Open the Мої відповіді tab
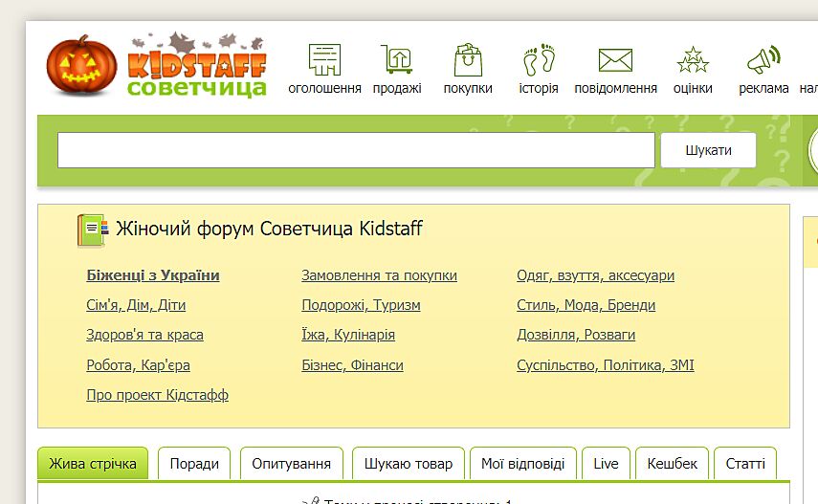This screenshot has height=504, width=818. coord(522,464)
